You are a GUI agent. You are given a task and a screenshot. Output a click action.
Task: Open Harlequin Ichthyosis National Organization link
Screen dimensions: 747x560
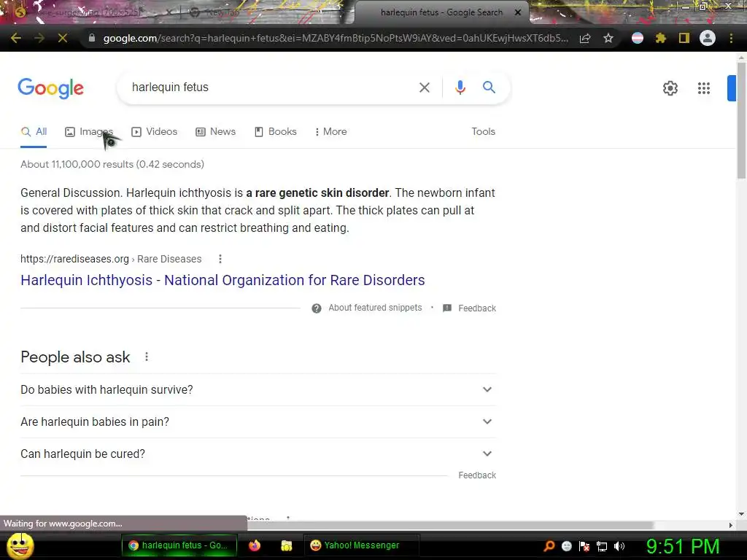tap(222, 281)
